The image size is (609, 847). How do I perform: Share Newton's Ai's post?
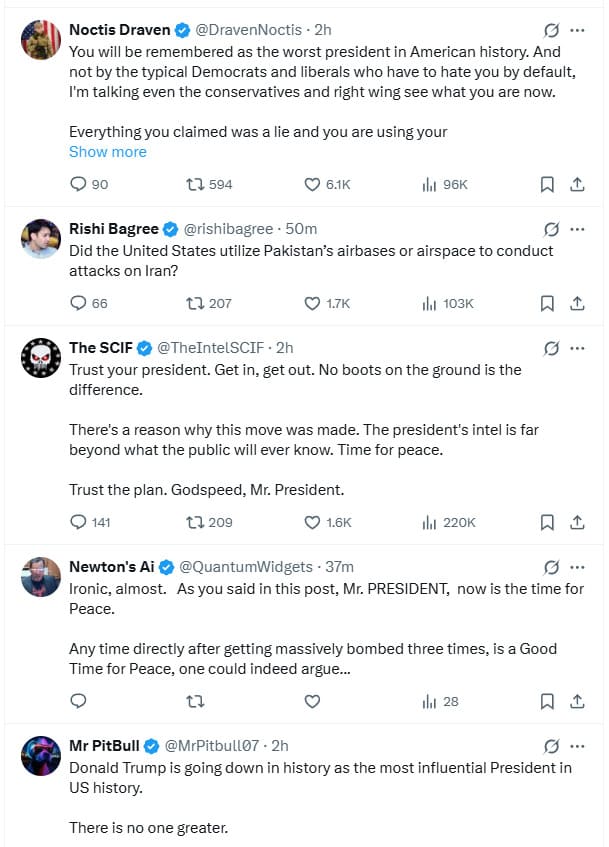click(577, 701)
